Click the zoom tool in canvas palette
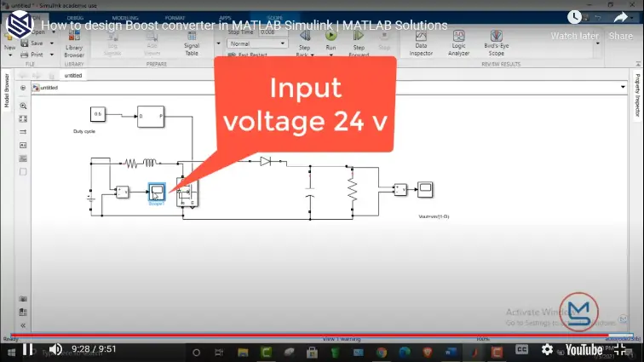 [23, 105]
